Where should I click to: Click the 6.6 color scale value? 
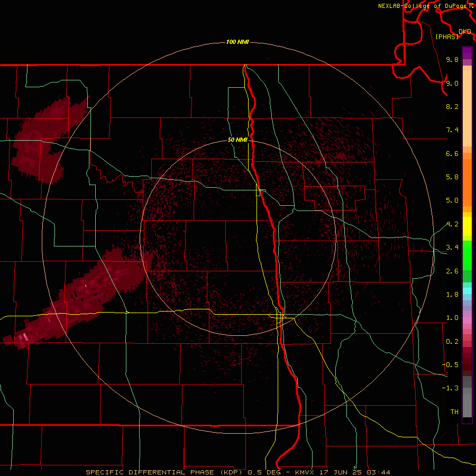click(452, 153)
